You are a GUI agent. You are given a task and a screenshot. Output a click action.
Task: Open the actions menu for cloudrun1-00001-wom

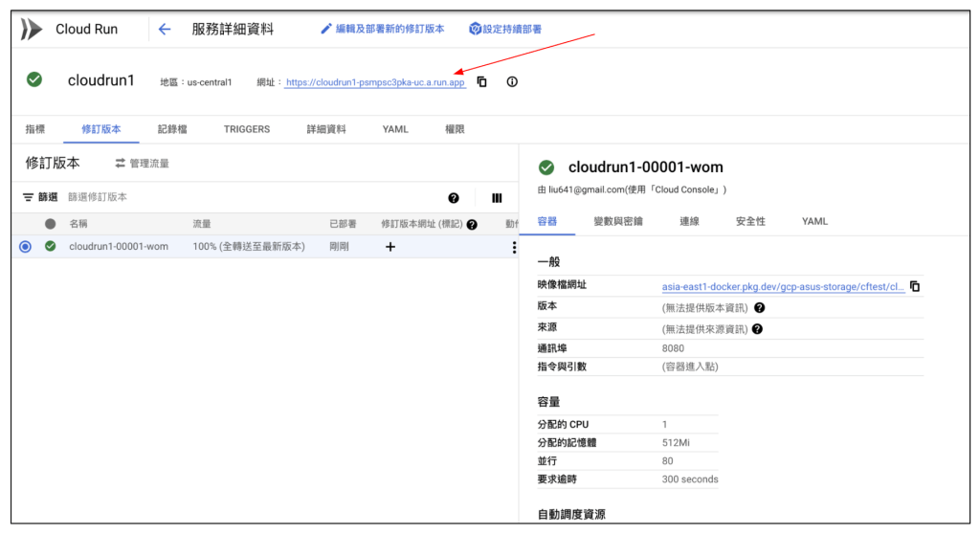pos(514,247)
